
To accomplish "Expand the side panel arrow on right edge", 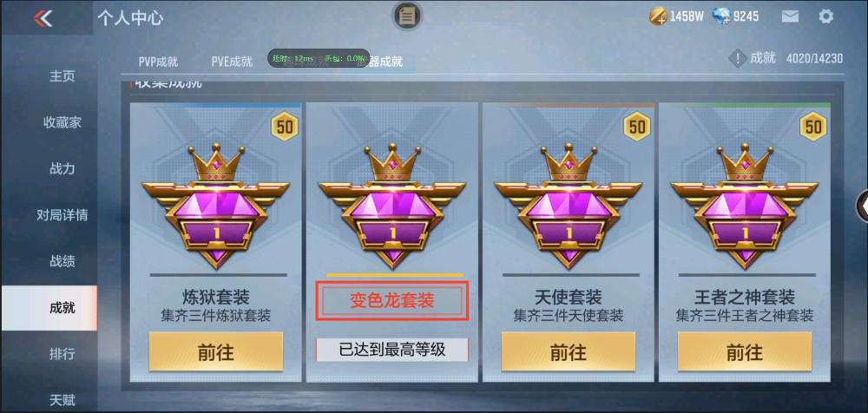I will [x=862, y=206].
